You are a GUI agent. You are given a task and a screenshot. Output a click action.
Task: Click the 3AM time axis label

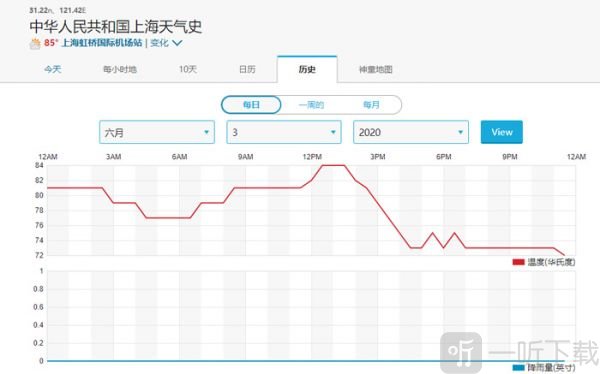coord(114,157)
